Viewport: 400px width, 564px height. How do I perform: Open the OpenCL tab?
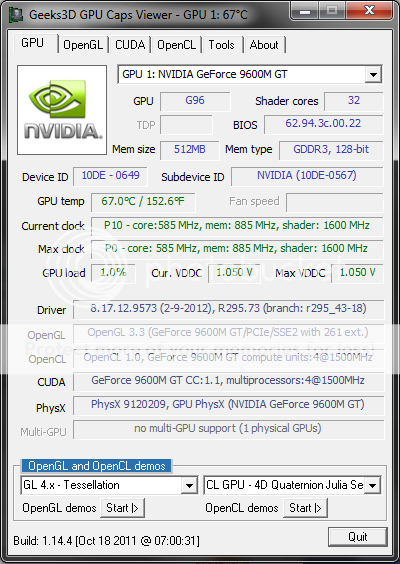point(176,45)
